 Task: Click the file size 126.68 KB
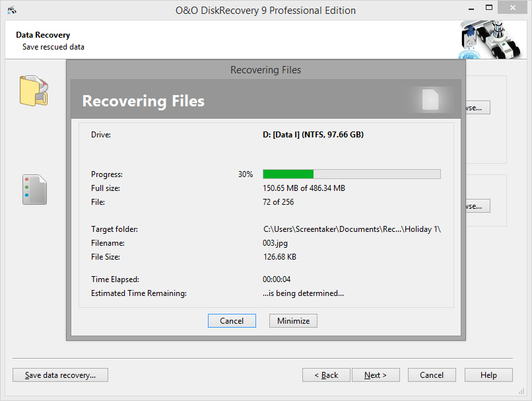pos(280,257)
